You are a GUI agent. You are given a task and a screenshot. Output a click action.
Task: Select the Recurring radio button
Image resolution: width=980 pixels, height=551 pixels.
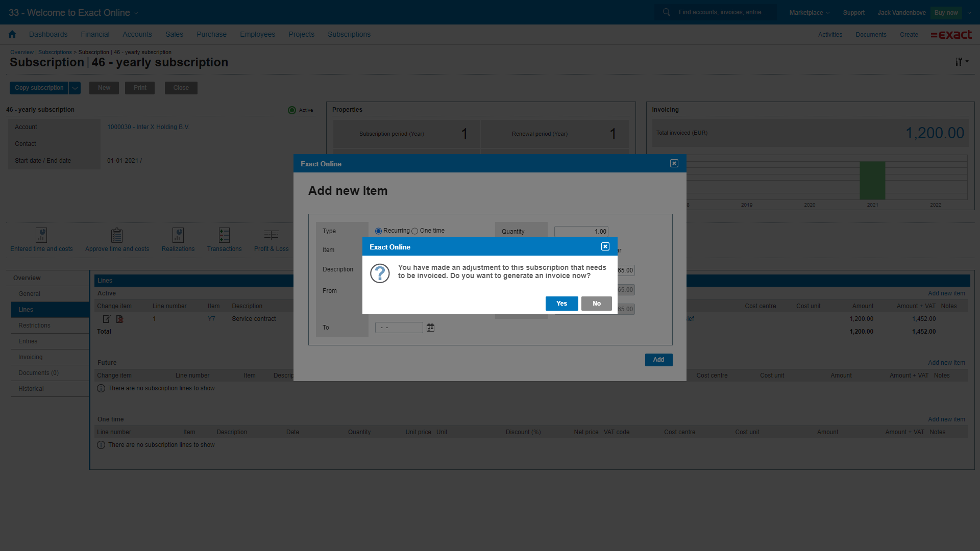coord(378,231)
